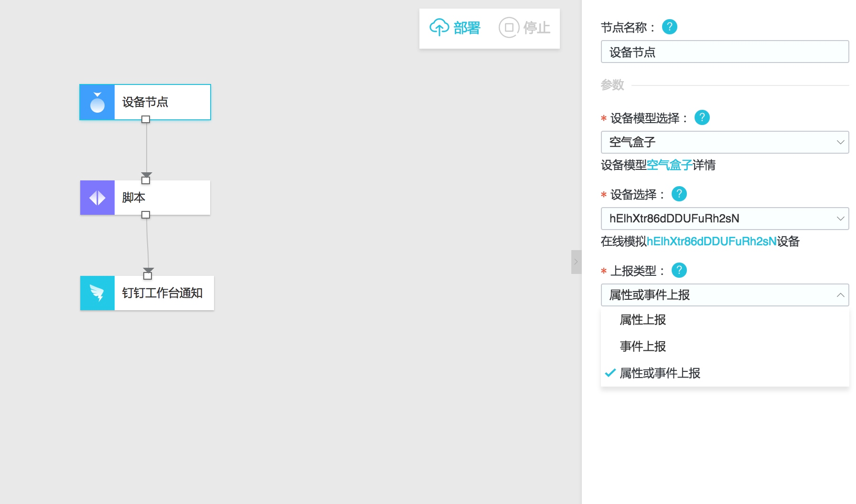Viewport: 856px width, 504px height.
Task: Click the output port of 脚本 node
Action: [x=146, y=215]
